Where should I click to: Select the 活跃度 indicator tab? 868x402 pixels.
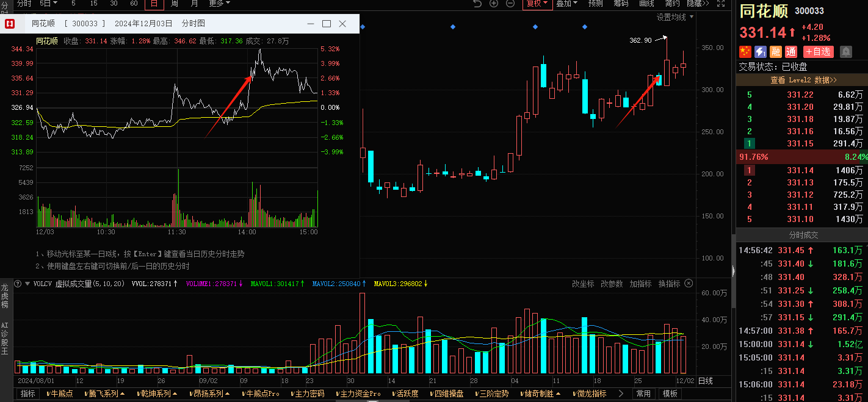(x=405, y=394)
